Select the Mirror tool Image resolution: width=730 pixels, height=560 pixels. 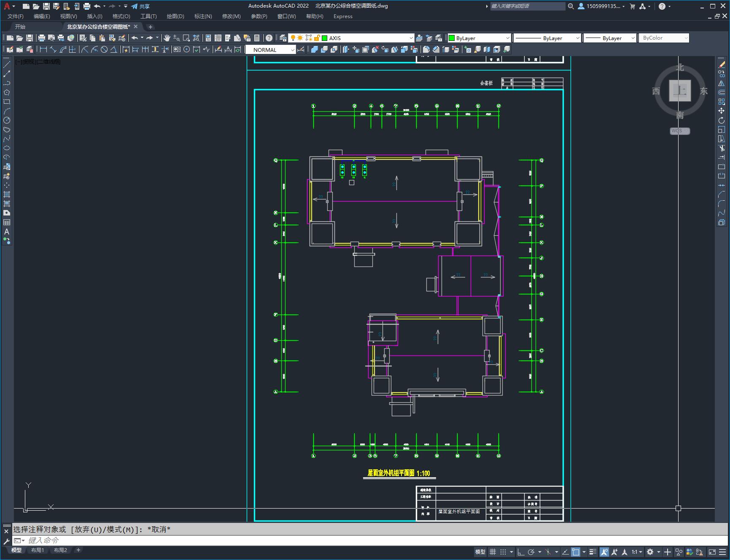pyautogui.click(x=722, y=83)
